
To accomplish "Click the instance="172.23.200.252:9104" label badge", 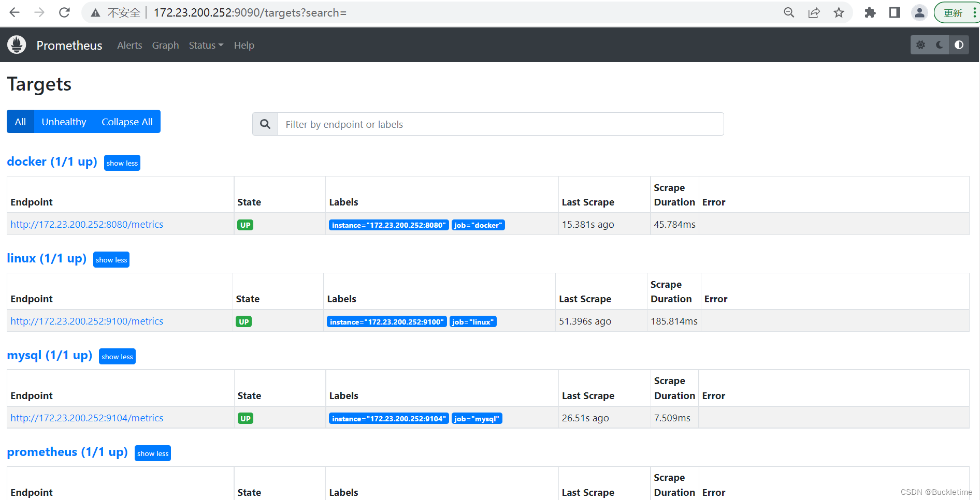I will (388, 419).
